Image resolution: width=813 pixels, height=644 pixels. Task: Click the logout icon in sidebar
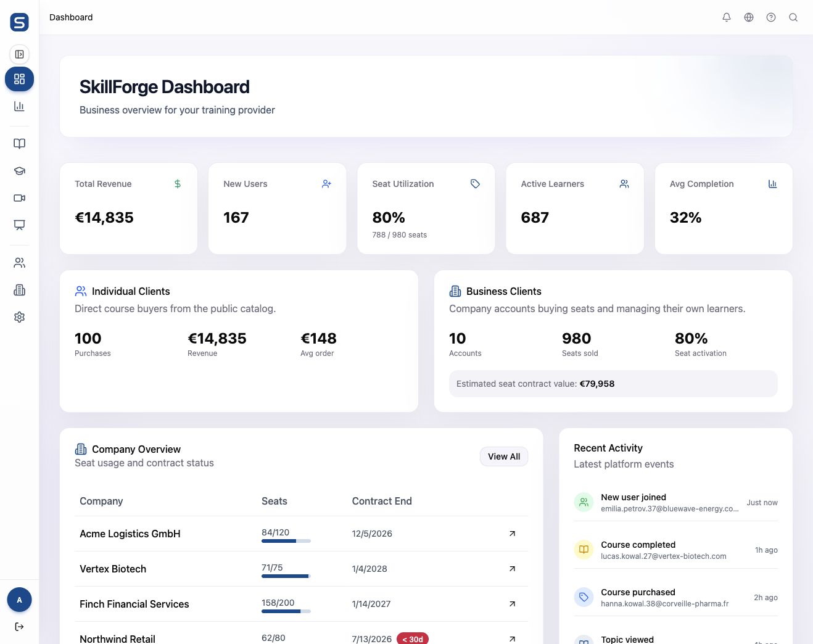click(20, 627)
